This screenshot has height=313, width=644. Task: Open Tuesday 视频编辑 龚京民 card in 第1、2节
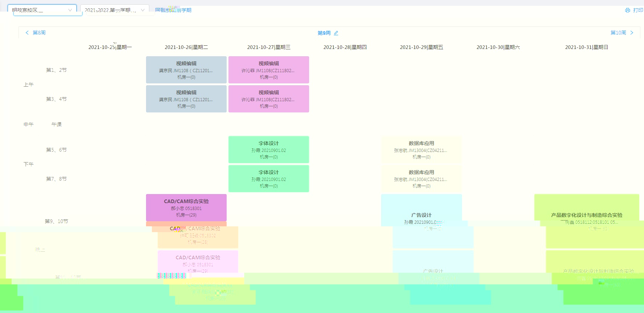tap(186, 70)
